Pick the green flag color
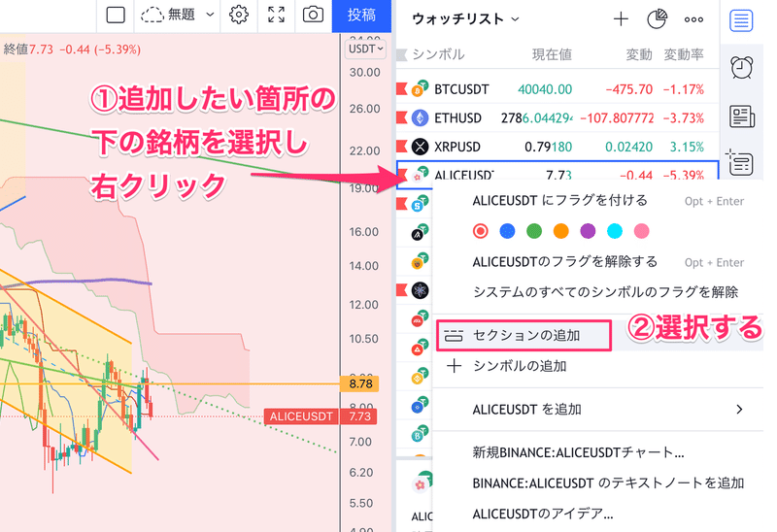Screen dimensions: 777x532 pos(534,231)
